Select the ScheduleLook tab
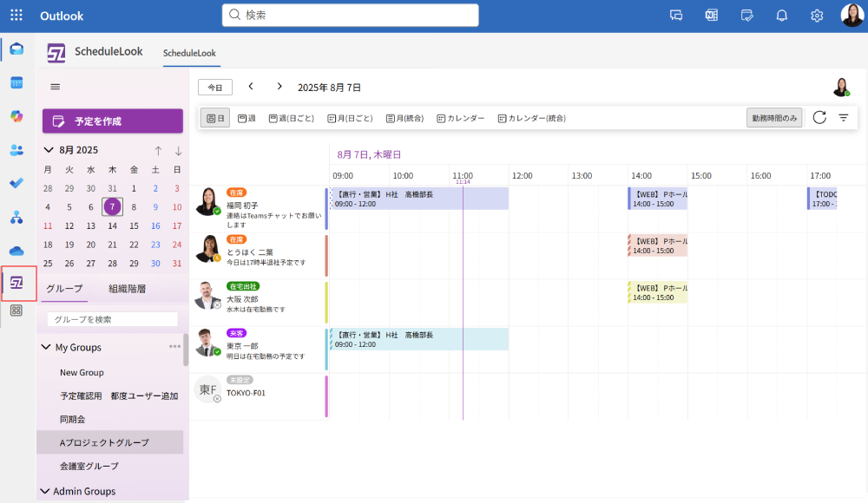Viewport: 868px width, 503px height. point(189,53)
